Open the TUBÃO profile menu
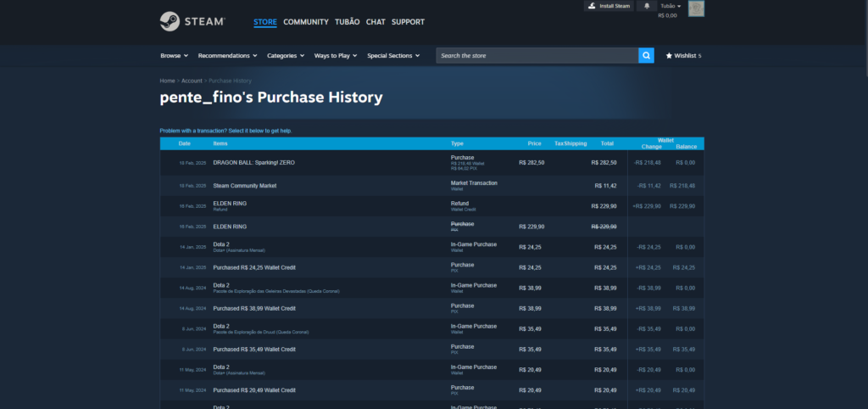Image resolution: width=868 pixels, height=409 pixels. (347, 22)
